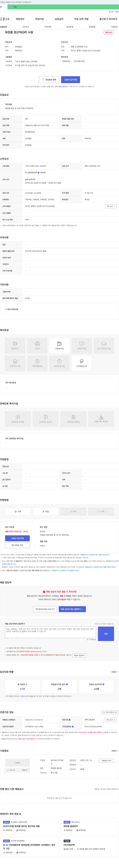Click the 보육시설 welfare icon
This screenshot has width=119, height=868.
point(59,363)
